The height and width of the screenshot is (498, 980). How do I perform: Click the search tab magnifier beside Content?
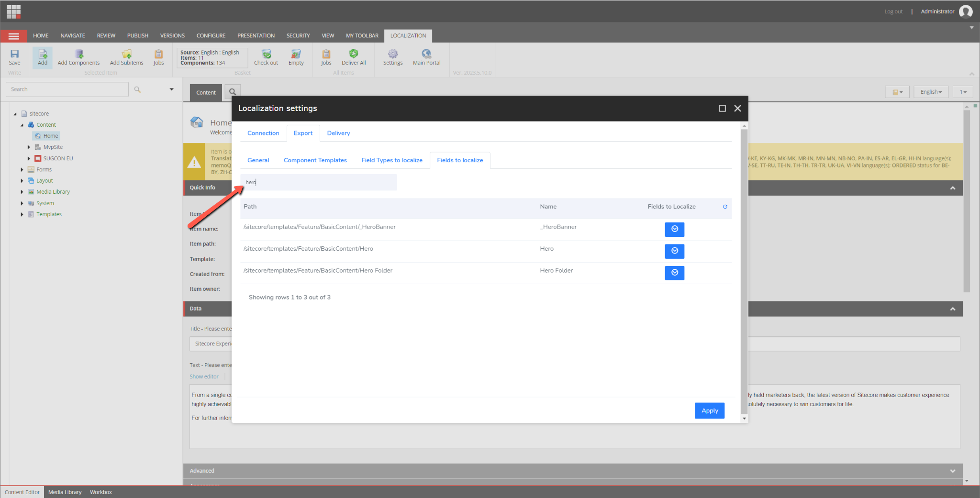pyautogui.click(x=233, y=92)
